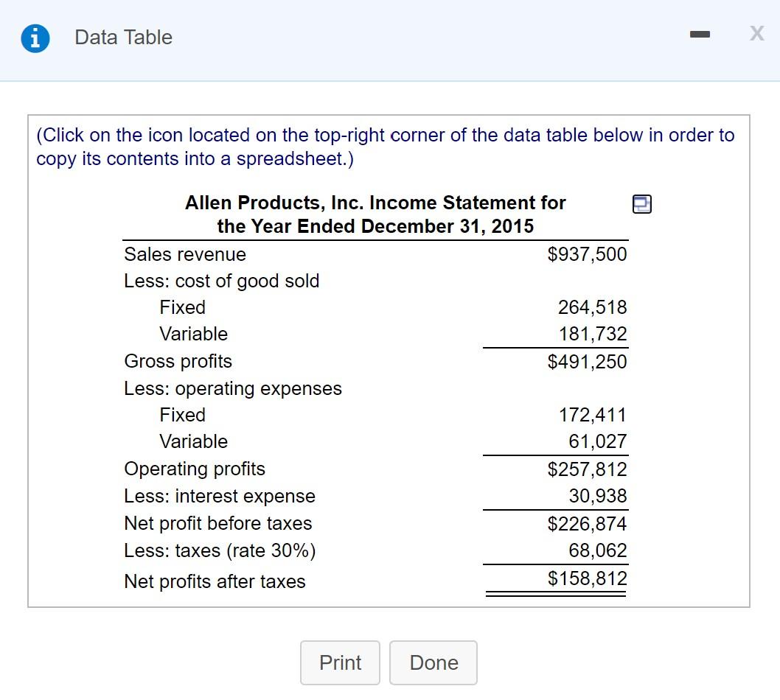Click the Allen Products income statement title

pos(375,214)
